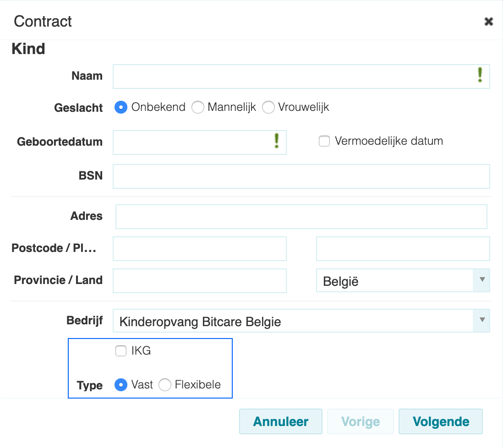Screen dimensions: 503x448
Task: Select Onbekend as Geslacht
Action: coord(121,107)
